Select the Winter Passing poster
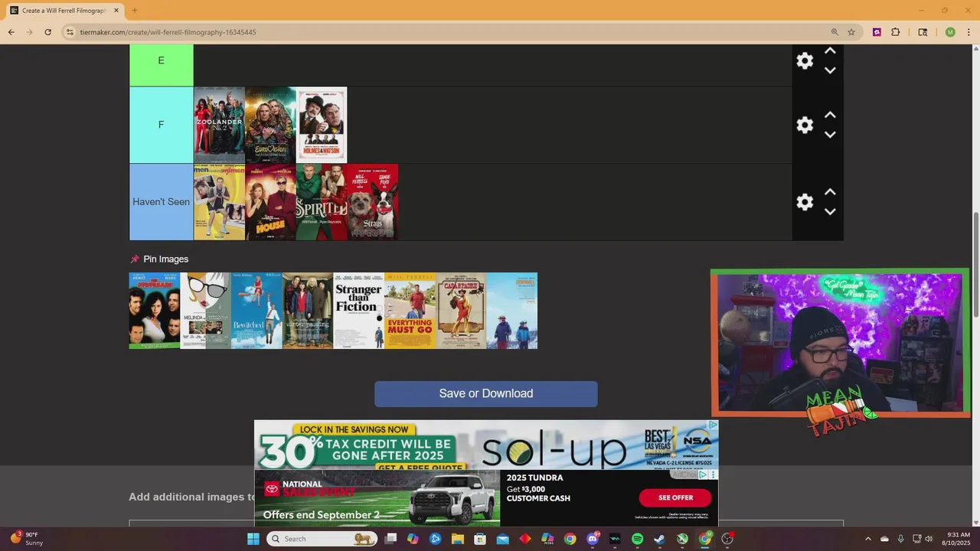Viewport: 980px width, 551px height. click(x=308, y=311)
